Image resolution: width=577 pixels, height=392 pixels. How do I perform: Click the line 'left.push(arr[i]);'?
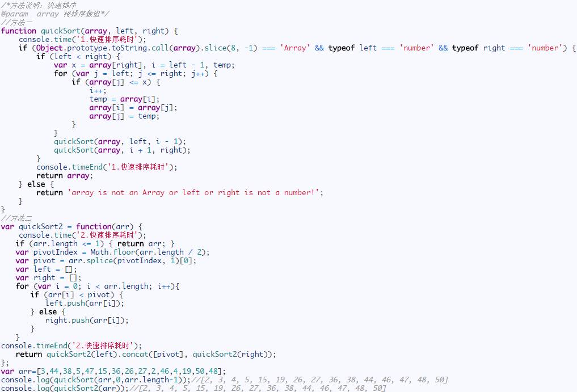coord(85,304)
